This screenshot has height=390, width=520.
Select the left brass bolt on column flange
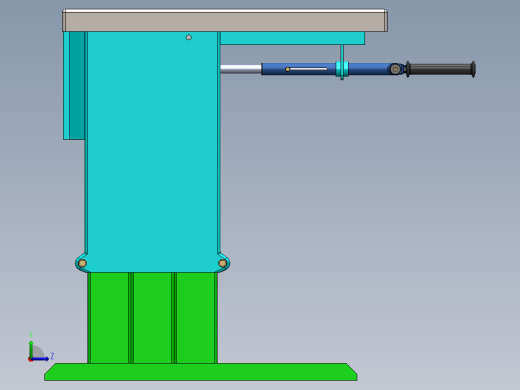[82, 263]
